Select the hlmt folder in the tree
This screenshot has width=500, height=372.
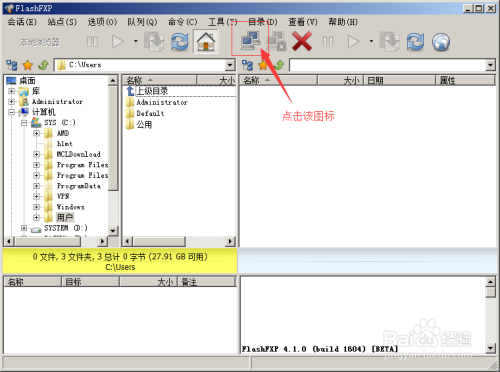(64, 144)
